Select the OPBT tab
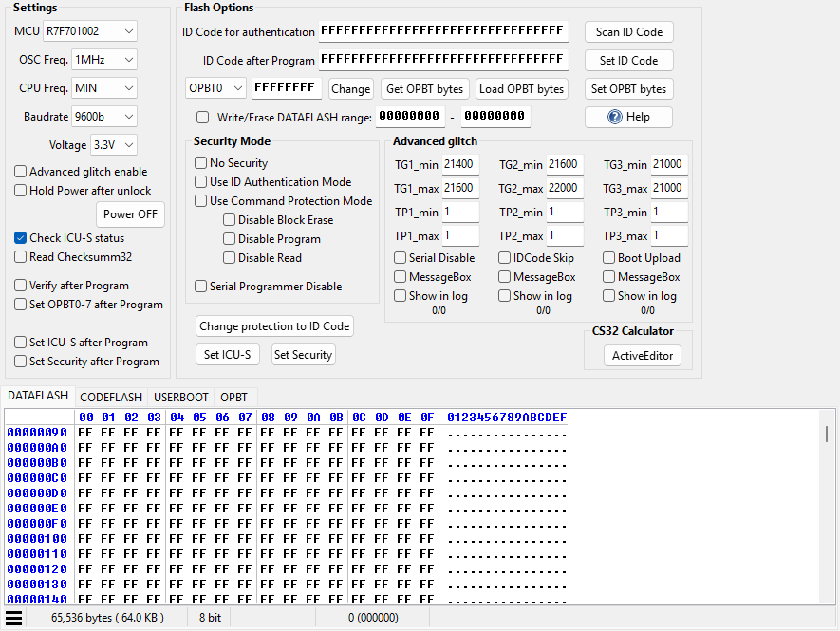This screenshot has height=631, width=840. tap(234, 397)
